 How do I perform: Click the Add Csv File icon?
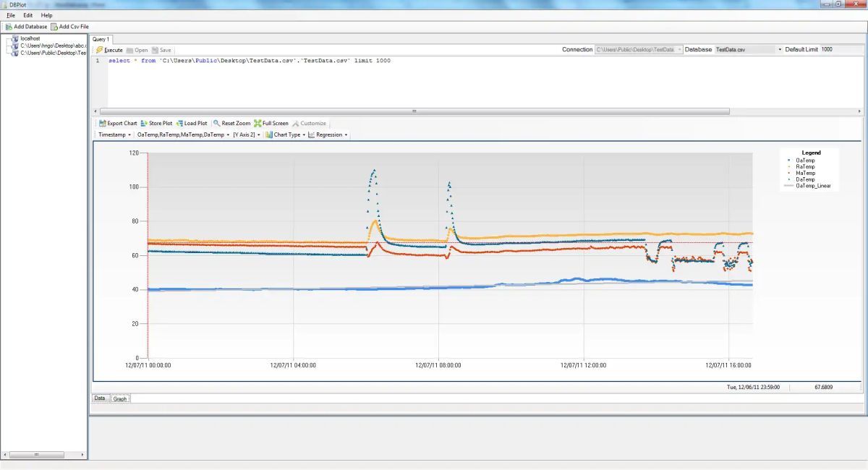pyautogui.click(x=54, y=27)
